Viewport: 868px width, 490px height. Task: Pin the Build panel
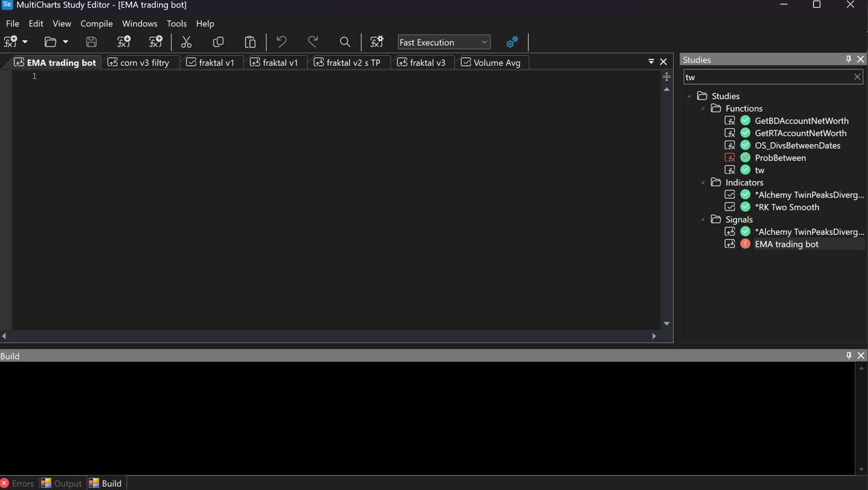click(849, 355)
